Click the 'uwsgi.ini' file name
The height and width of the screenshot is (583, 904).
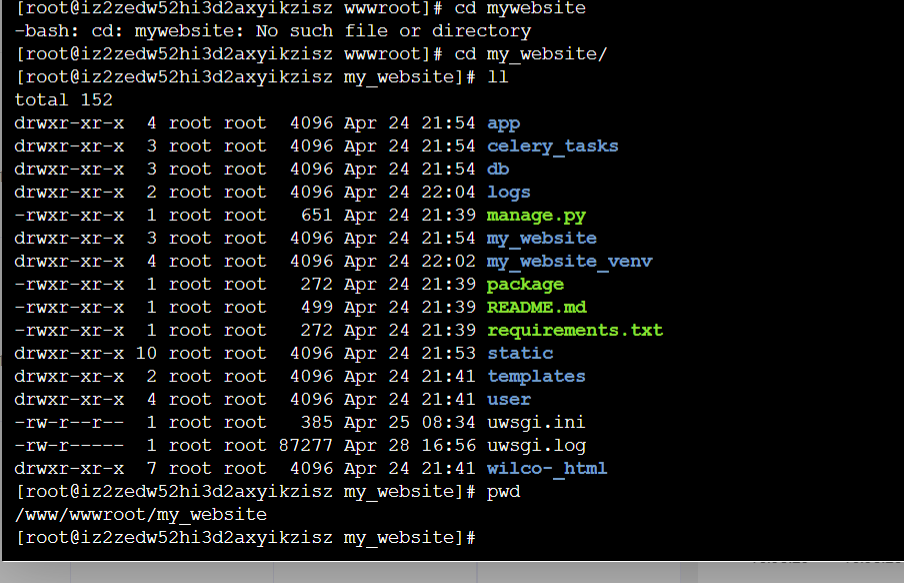(536, 423)
